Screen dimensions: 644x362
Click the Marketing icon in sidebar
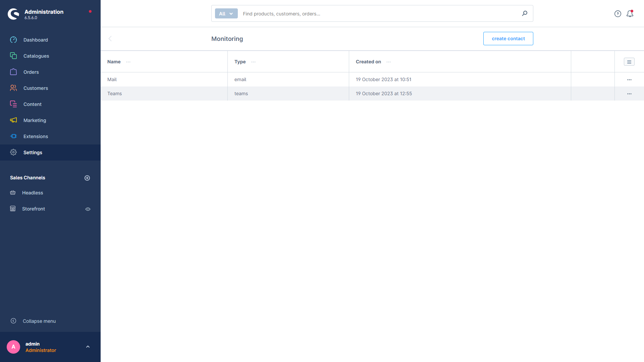[14, 120]
